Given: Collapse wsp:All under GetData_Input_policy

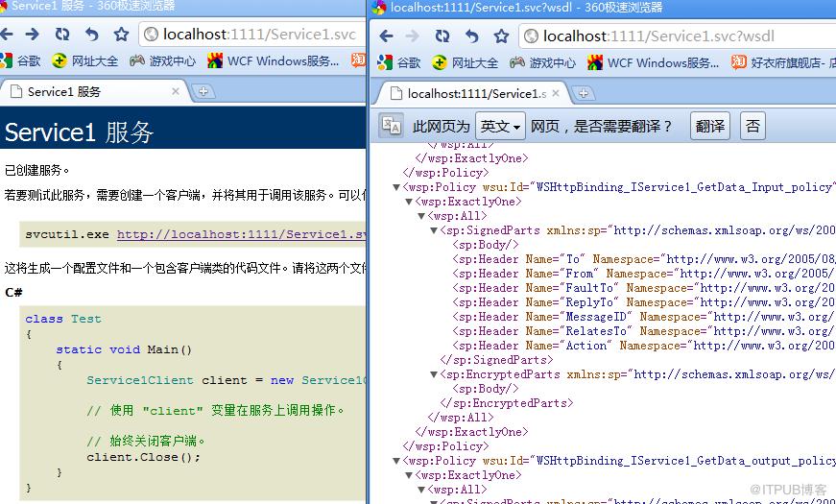Looking at the screenshot, I should point(421,216).
